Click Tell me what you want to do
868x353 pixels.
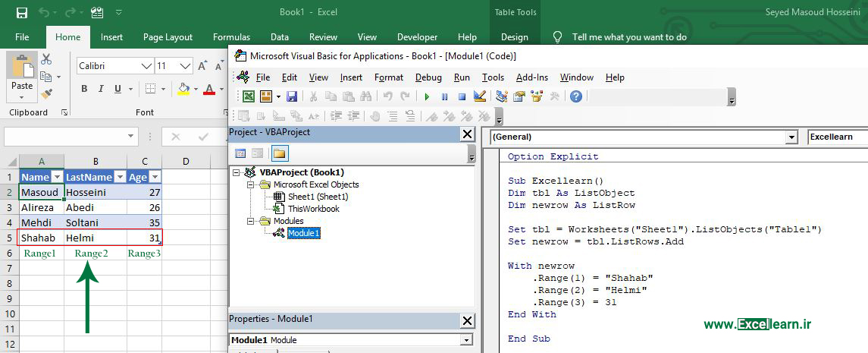click(x=629, y=37)
